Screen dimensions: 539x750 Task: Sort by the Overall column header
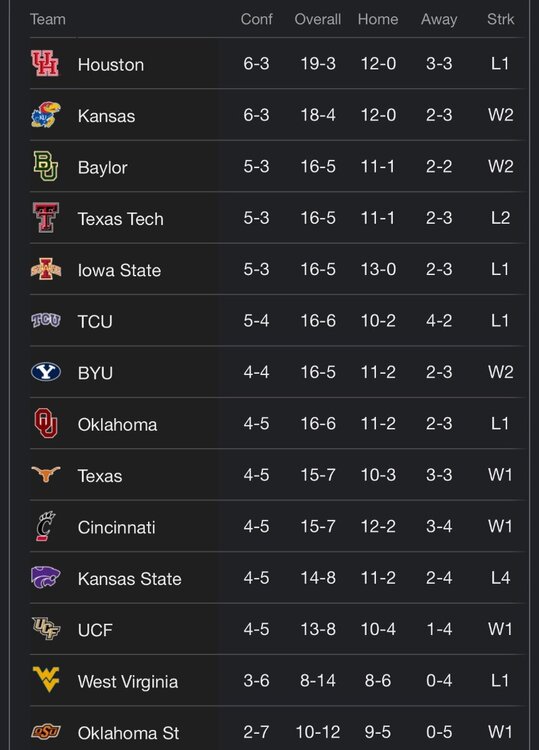click(x=318, y=19)
